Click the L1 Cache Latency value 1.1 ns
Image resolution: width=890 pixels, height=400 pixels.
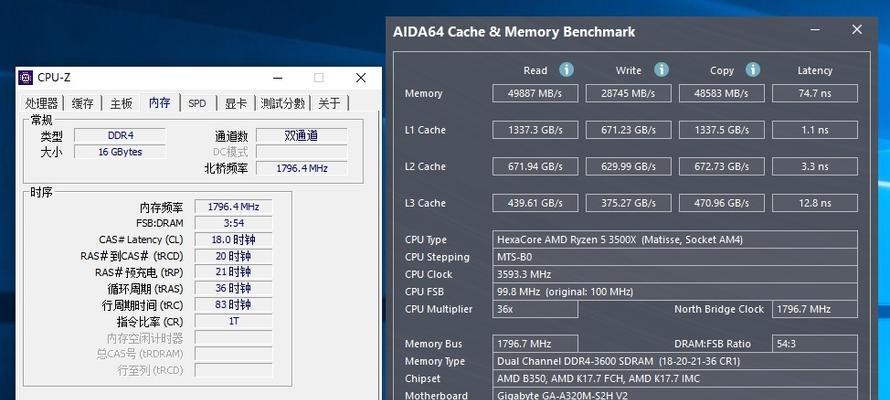(815, 130)
